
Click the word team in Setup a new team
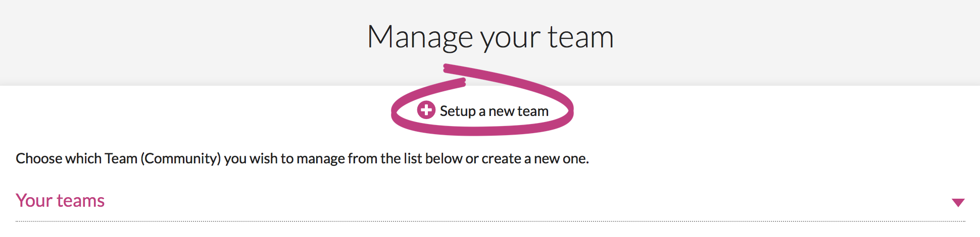[x=533, y=111]
